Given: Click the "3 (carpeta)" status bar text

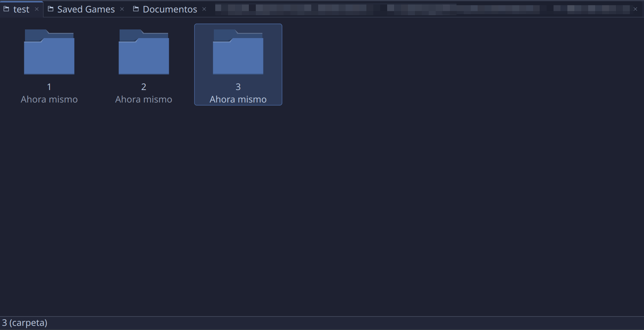Looking at the screenshot, I should pos(25,323).
